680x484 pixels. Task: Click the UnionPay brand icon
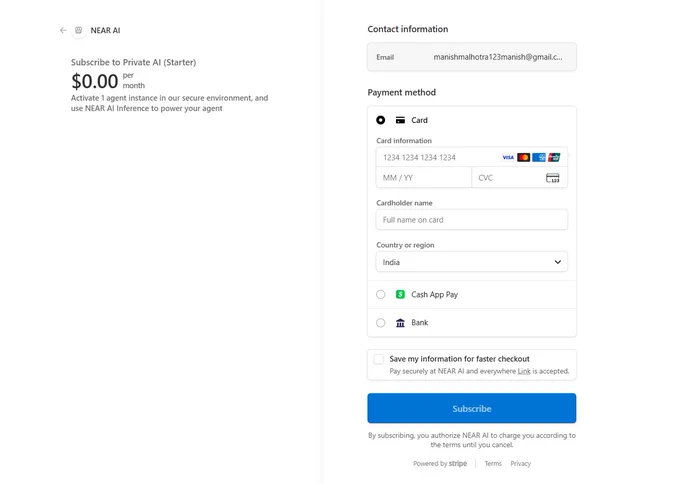click(x=554, y=157)
